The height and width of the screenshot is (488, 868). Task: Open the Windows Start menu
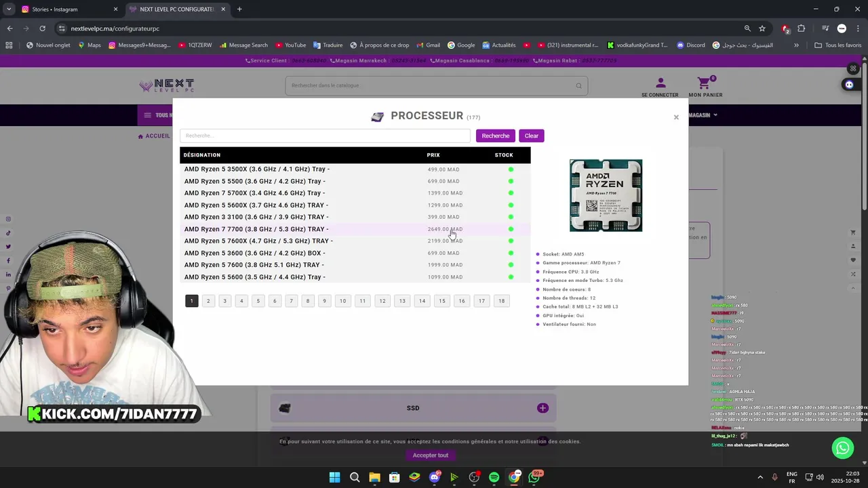334,477
